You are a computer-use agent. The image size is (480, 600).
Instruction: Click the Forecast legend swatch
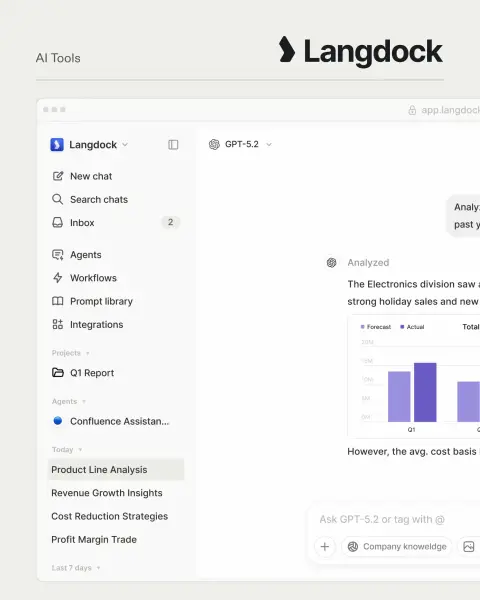click(362, 327)
